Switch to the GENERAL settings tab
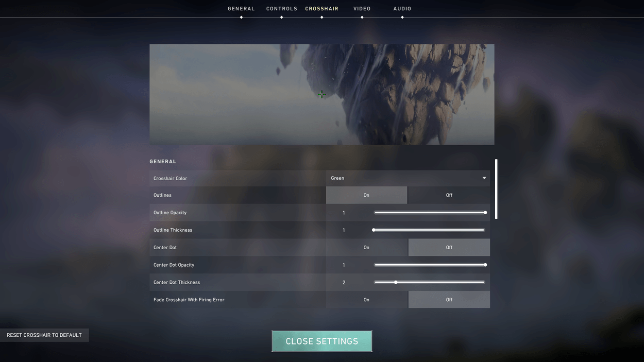Image resolution: width=644 pixels, height=362 pixels. [241, 8]
